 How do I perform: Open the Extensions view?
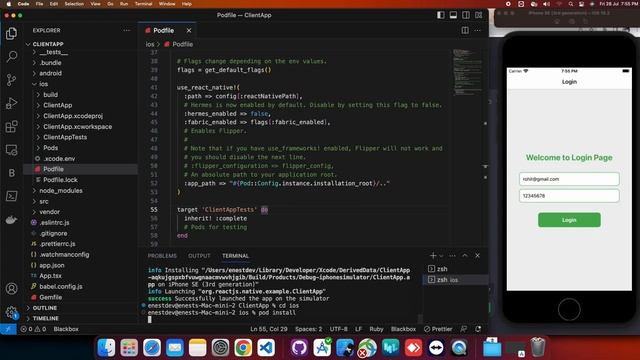11,126
